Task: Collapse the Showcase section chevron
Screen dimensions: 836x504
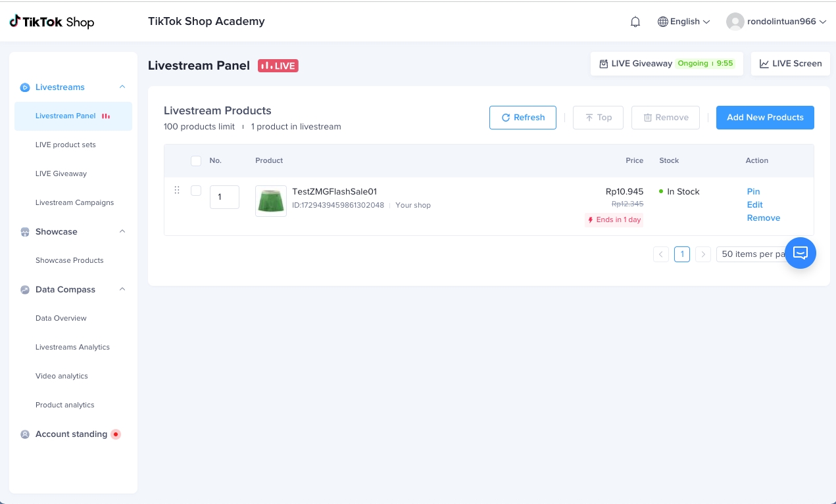Action: click(x=122, y=232)
